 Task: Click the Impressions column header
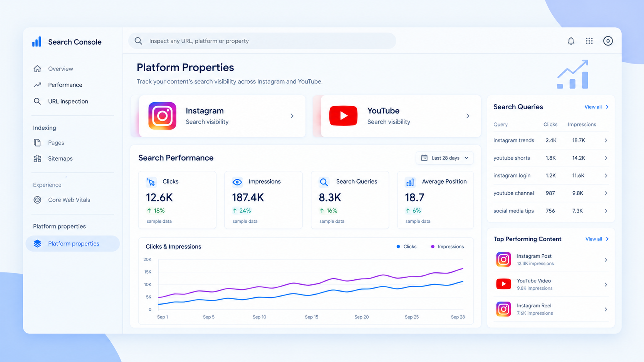pyautogui.click(x=582, y=125)
